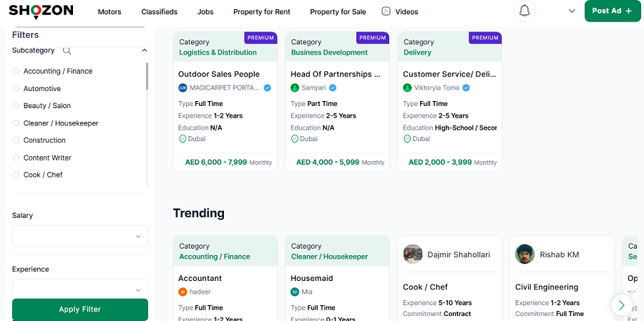Open the Experience dropdown

[79, 289]
